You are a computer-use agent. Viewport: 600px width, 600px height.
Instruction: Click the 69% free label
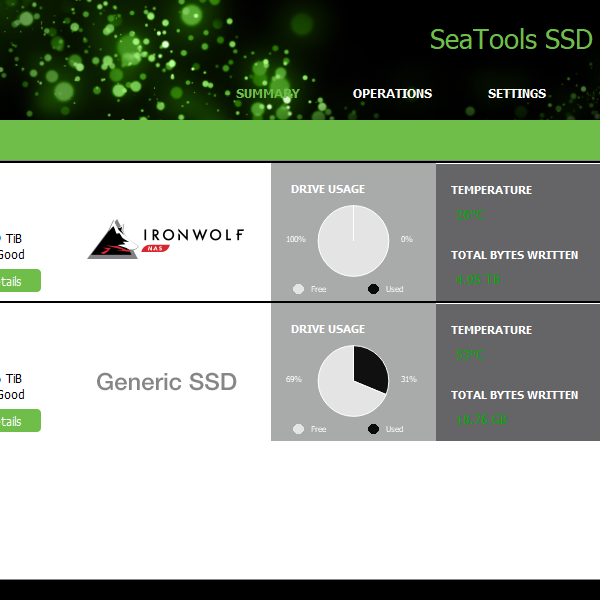pyautogui.click(x=294, y=379)
